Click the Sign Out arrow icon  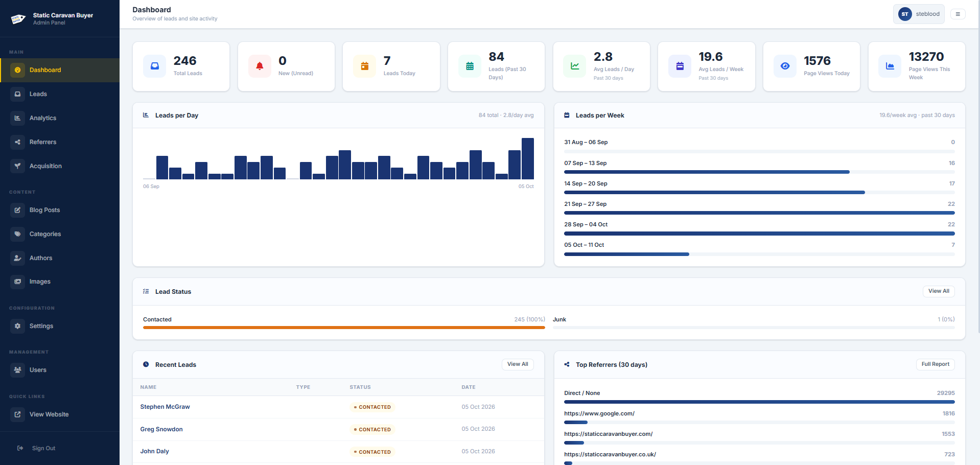pos(20,448)
